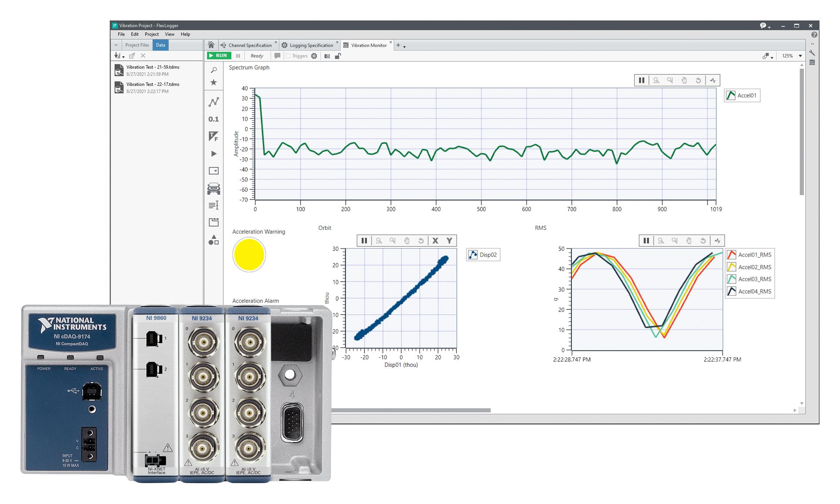The height and width of the screenshot is (504, 840).
Task: Reset zoom on the RMS graph
Action: [703, 240]
